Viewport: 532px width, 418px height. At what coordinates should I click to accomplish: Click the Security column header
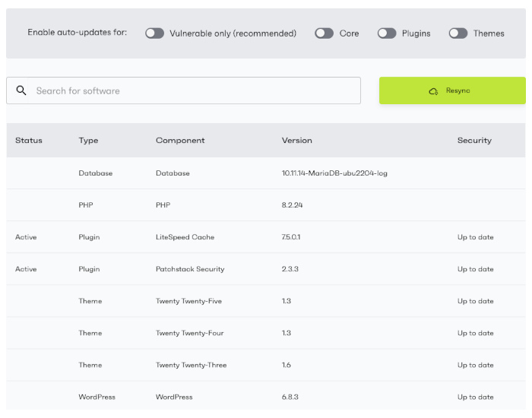point(474,141)
